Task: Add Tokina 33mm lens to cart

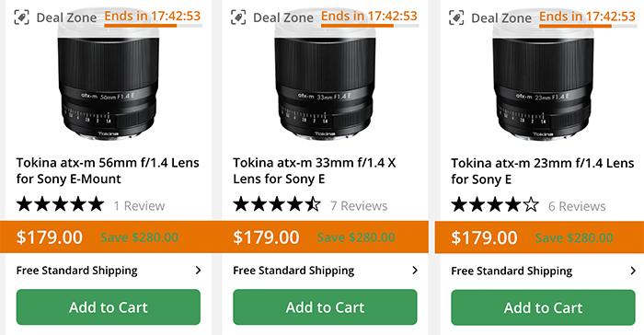Action: (325, 307)
